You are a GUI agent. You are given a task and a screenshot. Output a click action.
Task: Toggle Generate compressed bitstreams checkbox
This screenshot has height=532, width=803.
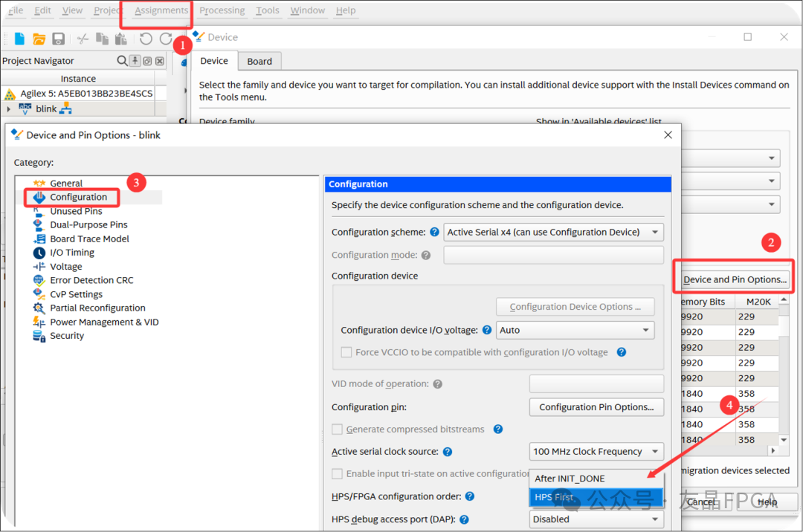(x=337, y=429)
